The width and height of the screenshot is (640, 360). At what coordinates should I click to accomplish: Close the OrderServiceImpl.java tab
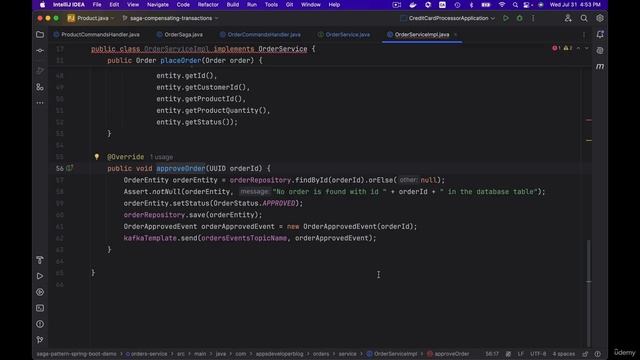pos(456,35)
